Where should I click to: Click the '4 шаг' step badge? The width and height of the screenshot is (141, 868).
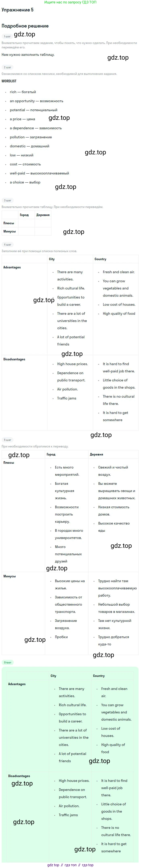click(x=7, y=245)
